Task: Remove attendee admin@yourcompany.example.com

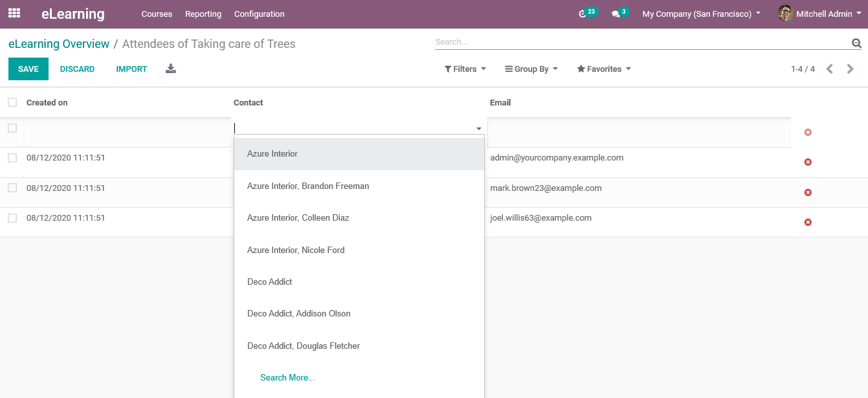Action: point(808,162)
